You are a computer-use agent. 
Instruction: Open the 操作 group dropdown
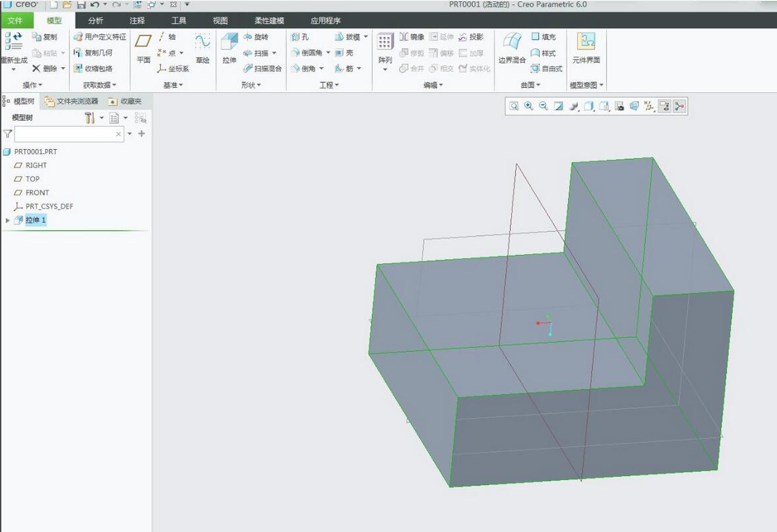[33, 85]
